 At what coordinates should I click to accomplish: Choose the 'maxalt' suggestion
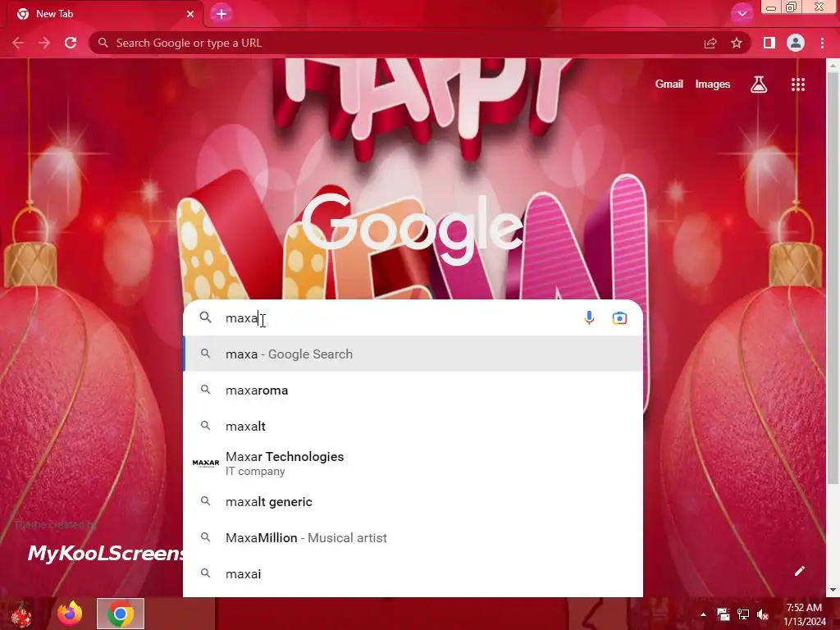(413, 426)
